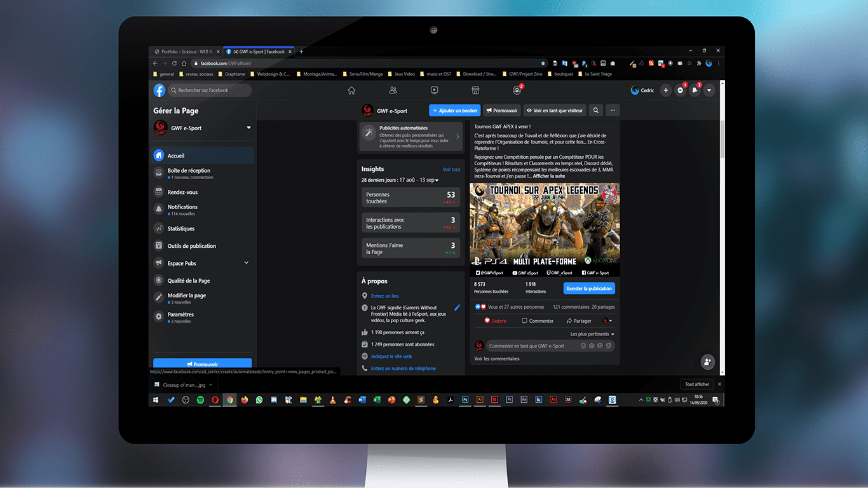Click the Windows Start button
Image resolution: width=868 pixels, height=488 pixels.
[156, 400]
